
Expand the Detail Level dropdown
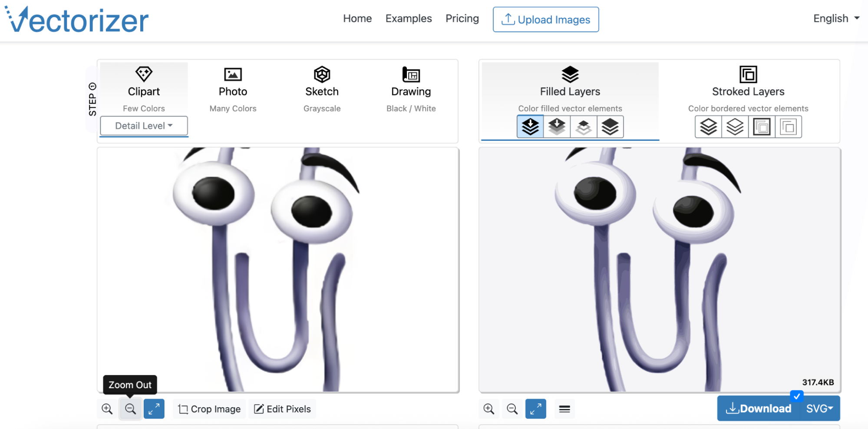point(144,126)
